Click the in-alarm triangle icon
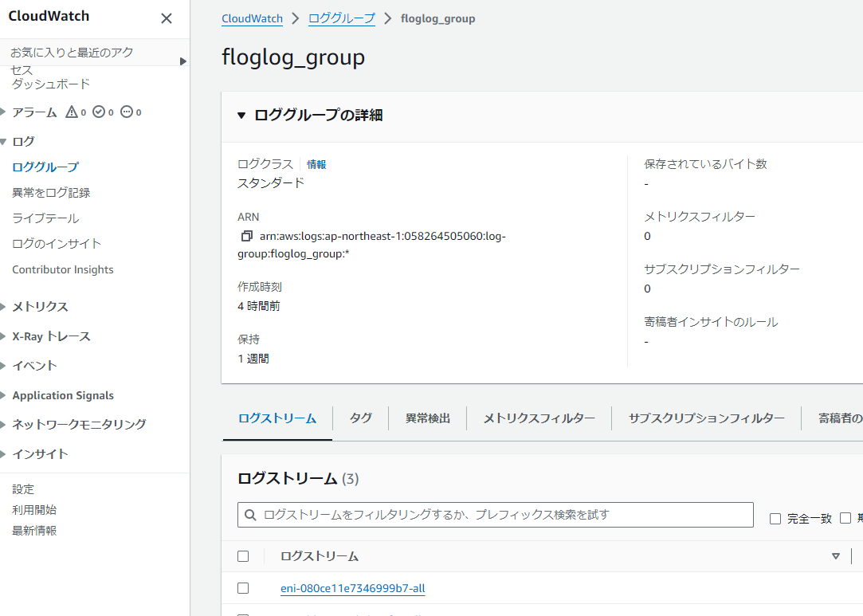Screen dimensions: 863x616 point(72,112)
